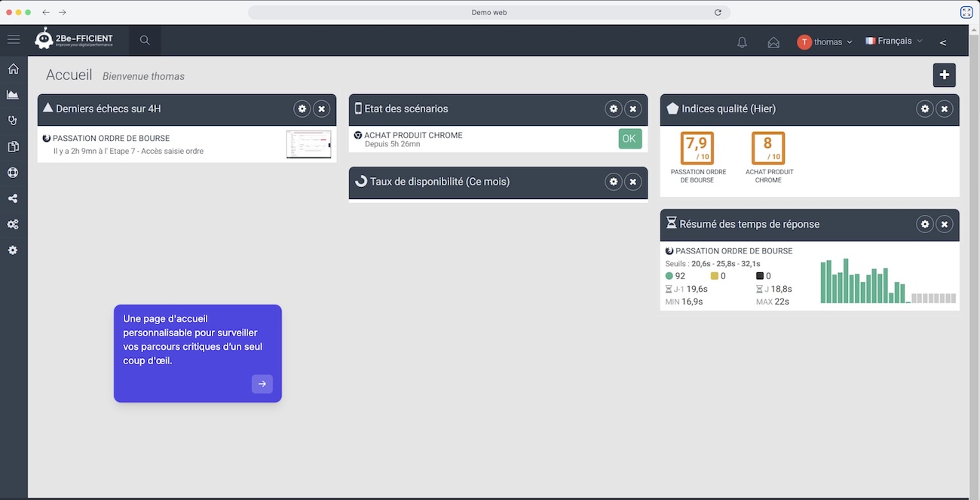Click the share icon in sidebar
Image resolution: width=980 pixels, height=500 pixels.
click(13, 198)
